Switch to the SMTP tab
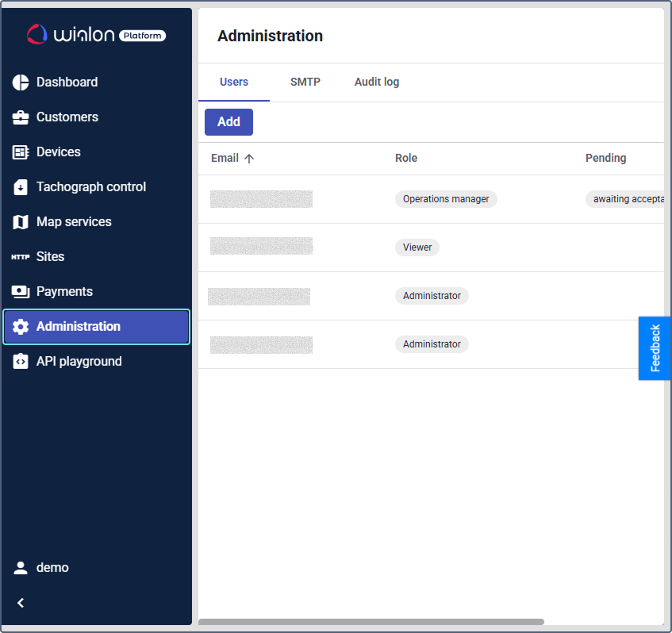 point(305,82)
